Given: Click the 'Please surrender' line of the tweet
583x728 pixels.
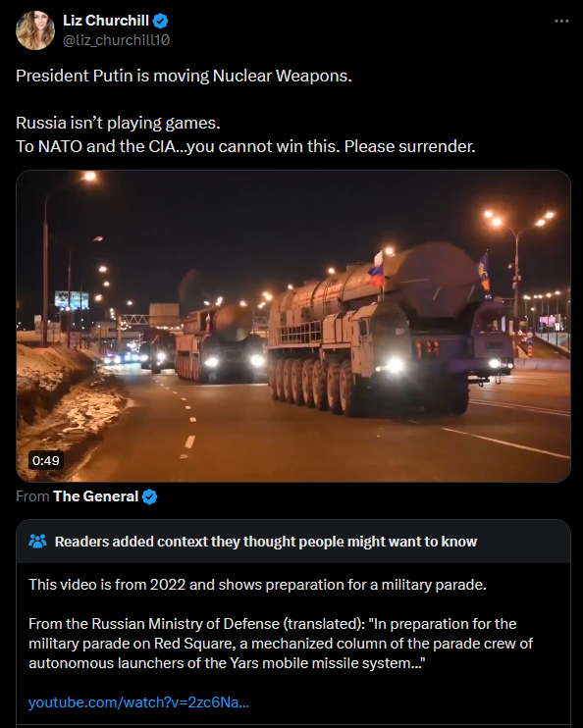Looking at the screenshot, I should [245, 146].
